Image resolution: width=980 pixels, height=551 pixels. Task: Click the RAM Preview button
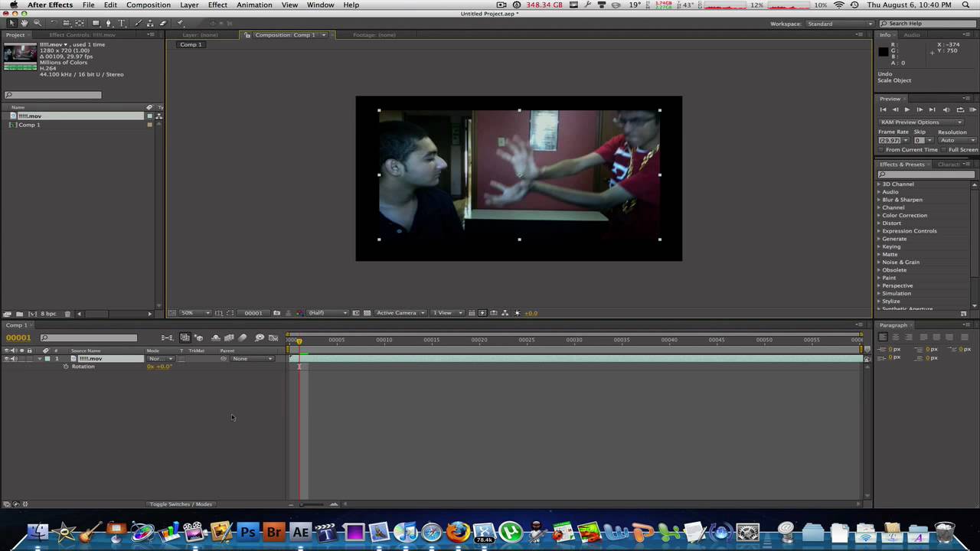coord(973,109)
